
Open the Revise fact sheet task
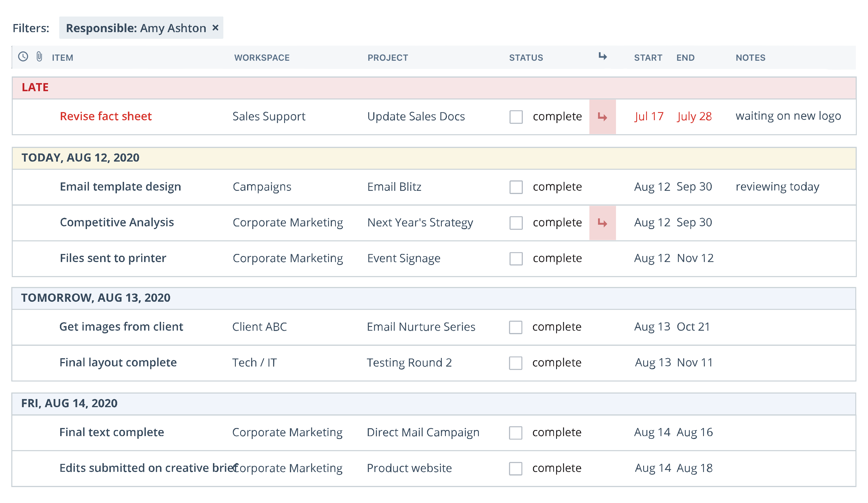point(105,116)
